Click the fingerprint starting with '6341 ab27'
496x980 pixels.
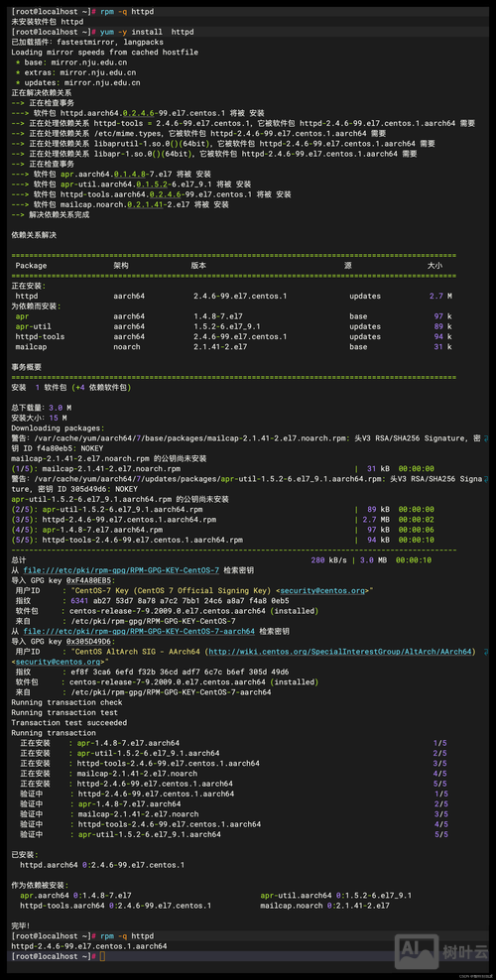(180, 601)
